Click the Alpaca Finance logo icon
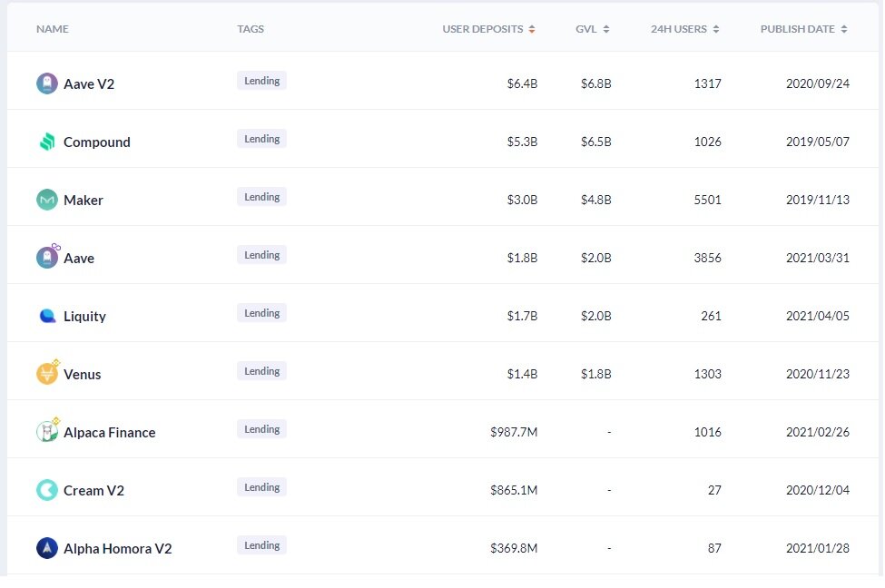The height and width of the screenshot is (588, 885). tap(47, 432)
